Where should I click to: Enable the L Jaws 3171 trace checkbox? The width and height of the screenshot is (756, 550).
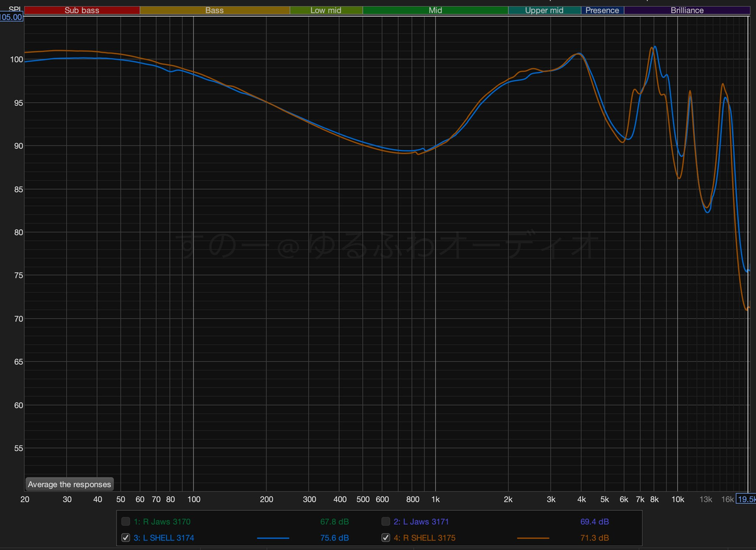(386, 522)
